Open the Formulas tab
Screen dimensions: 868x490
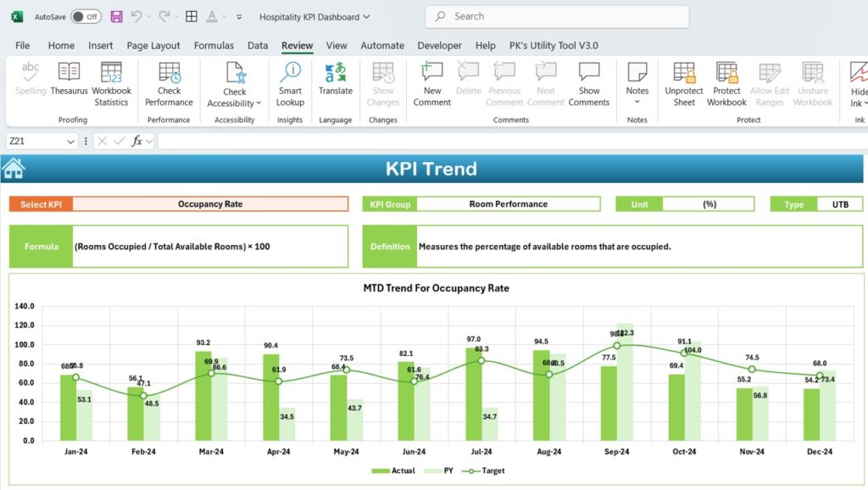[214, 46]
